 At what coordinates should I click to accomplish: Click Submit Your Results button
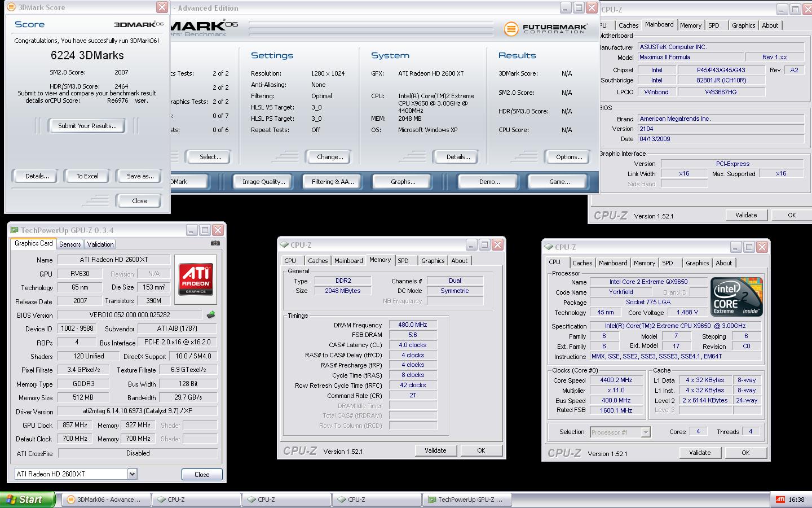coord(87,126)
